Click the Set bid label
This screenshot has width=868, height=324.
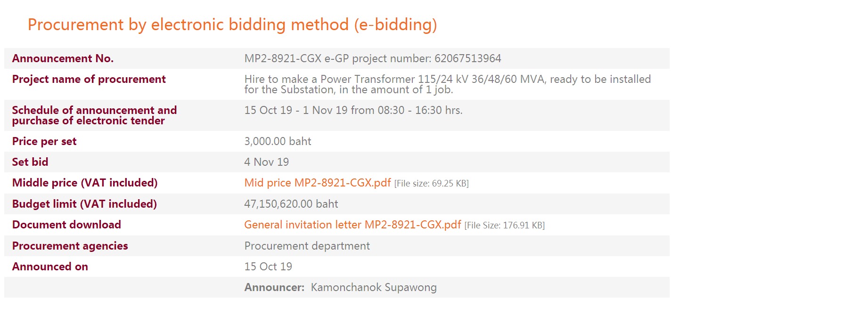(x=30, y=162)
